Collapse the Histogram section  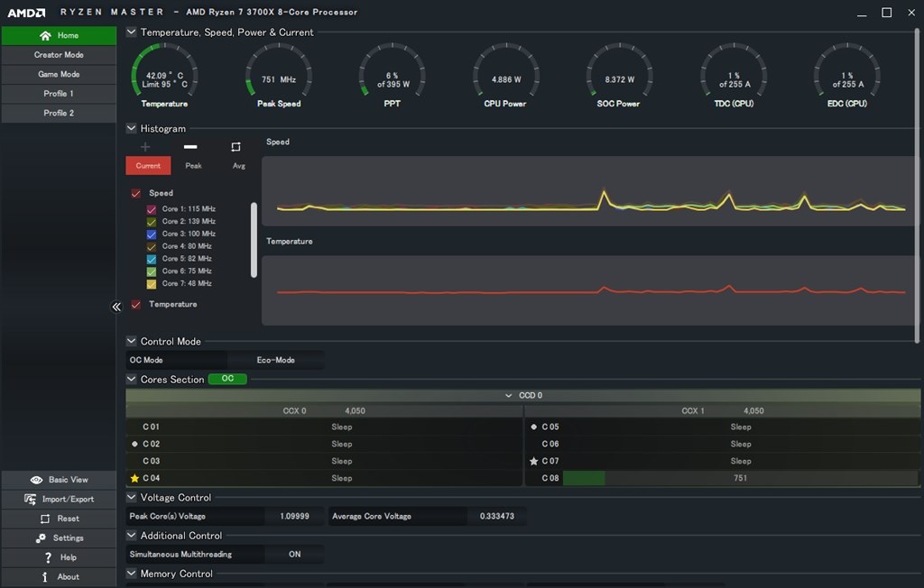click(132, 128)
